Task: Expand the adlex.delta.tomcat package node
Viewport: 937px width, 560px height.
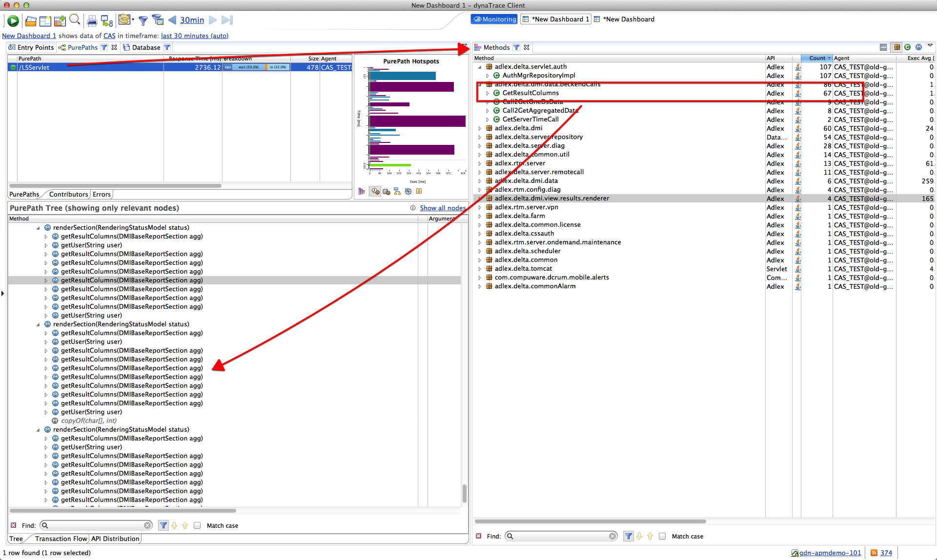Action: [480, 269]
